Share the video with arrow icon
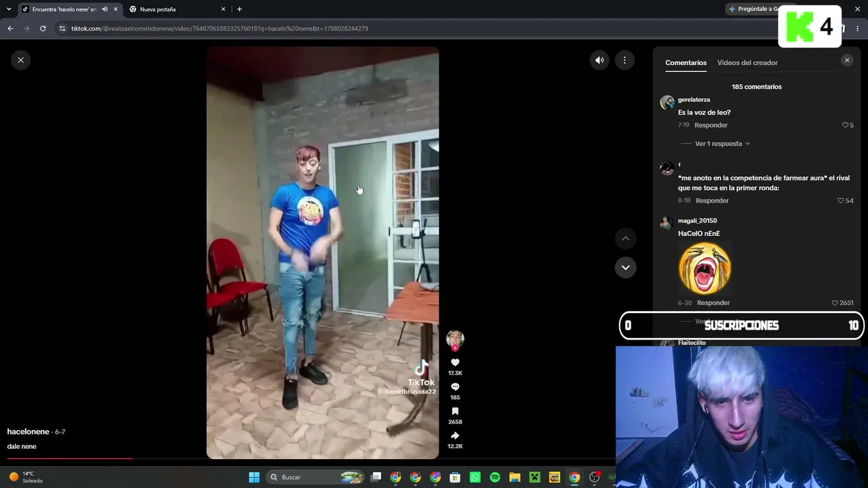The width and height of the screenshot is (868, 488). point(455,436)
